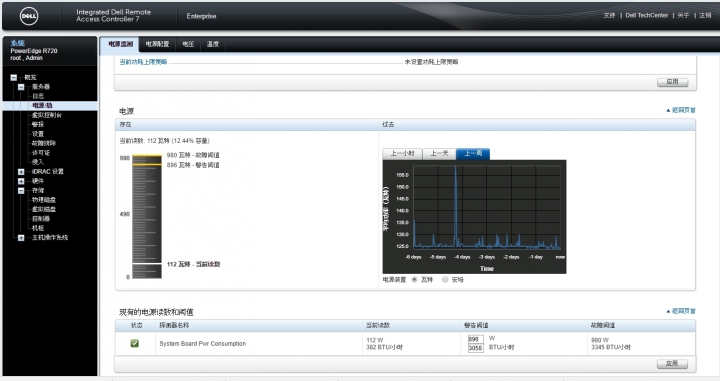720x381 pixels.
Task: Open 侵入 in the tree
Action: 38,162
